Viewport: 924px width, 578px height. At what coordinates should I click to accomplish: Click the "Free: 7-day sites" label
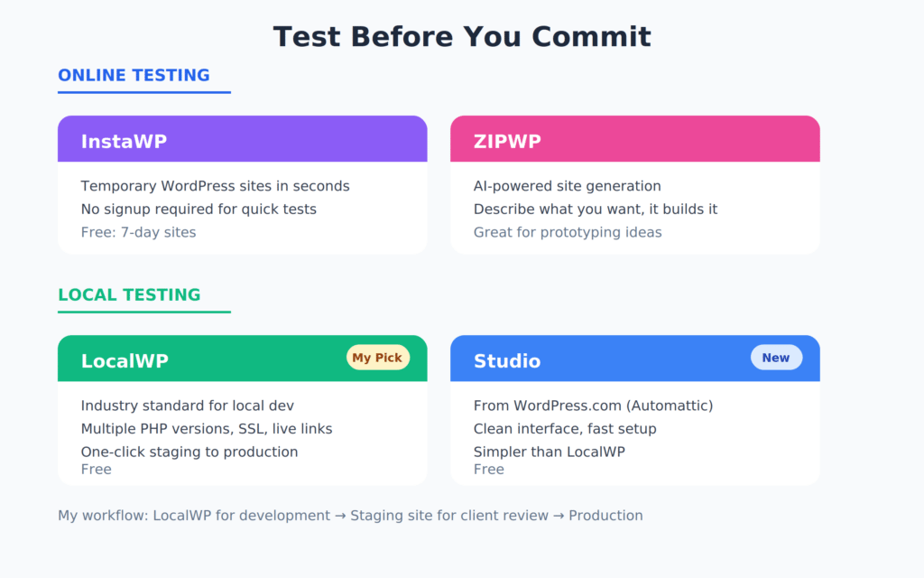tap(138, 232)
